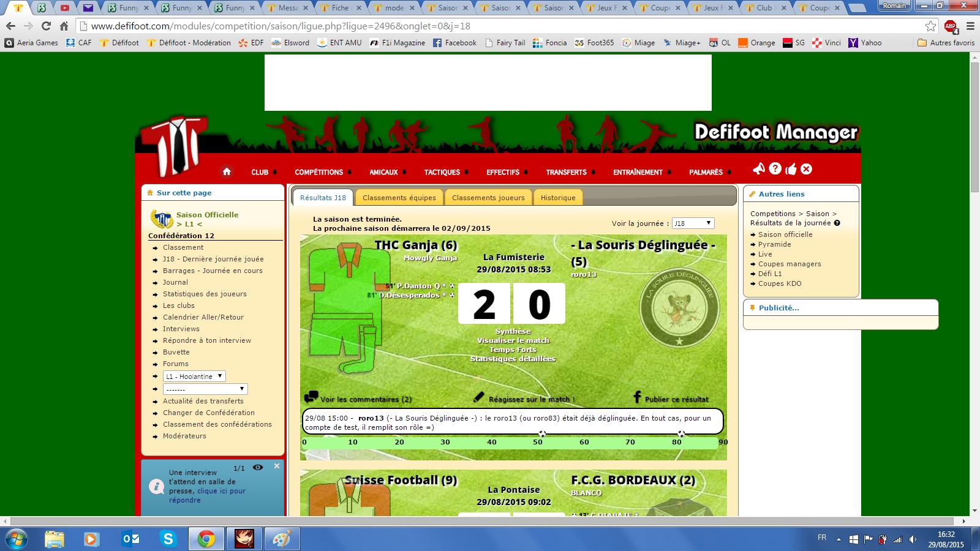The image size is (980, 551).
Task: Expand the EFFECTIFS menu
Action: click(x=507, y=172)
